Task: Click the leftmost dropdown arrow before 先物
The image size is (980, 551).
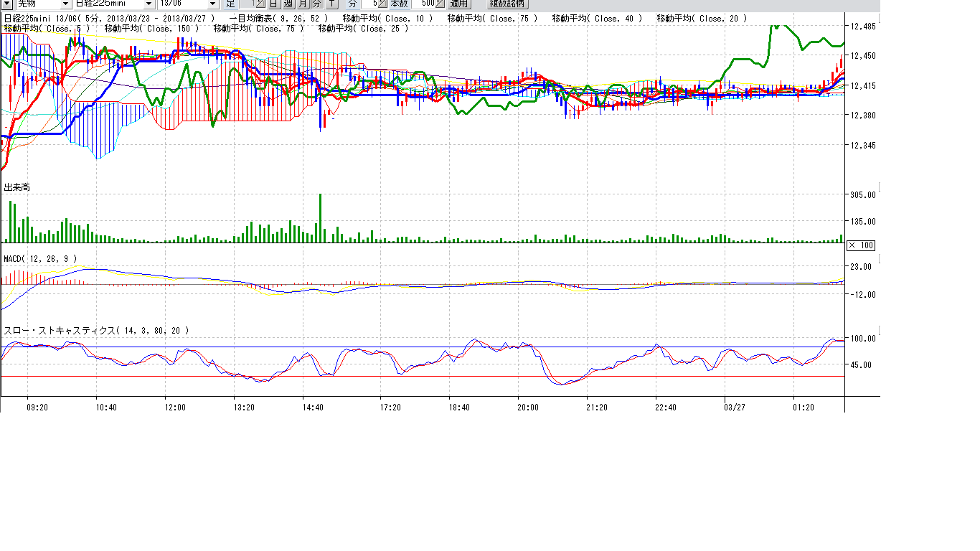Action: [x=6, y=4]
